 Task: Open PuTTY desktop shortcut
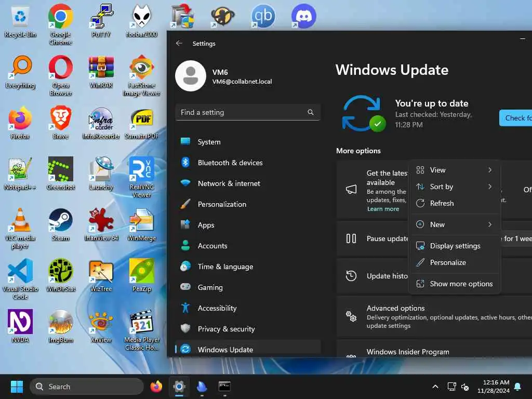[101, 21]
